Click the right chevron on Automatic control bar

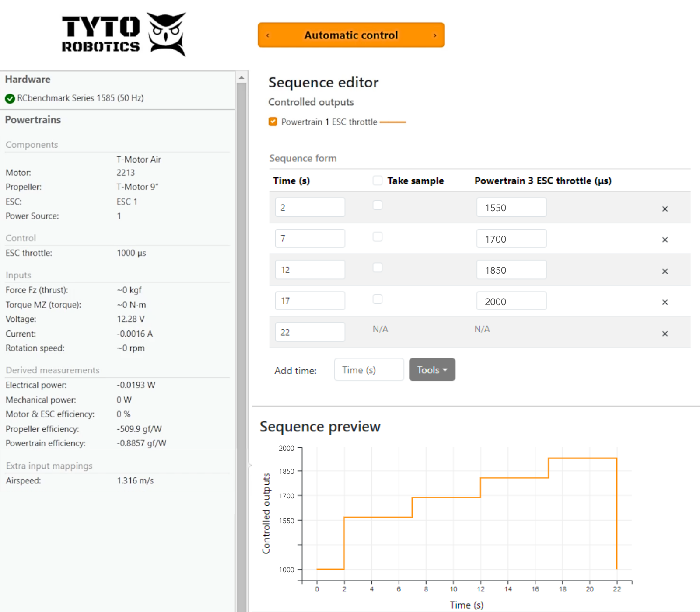click(x=435, y=35)
